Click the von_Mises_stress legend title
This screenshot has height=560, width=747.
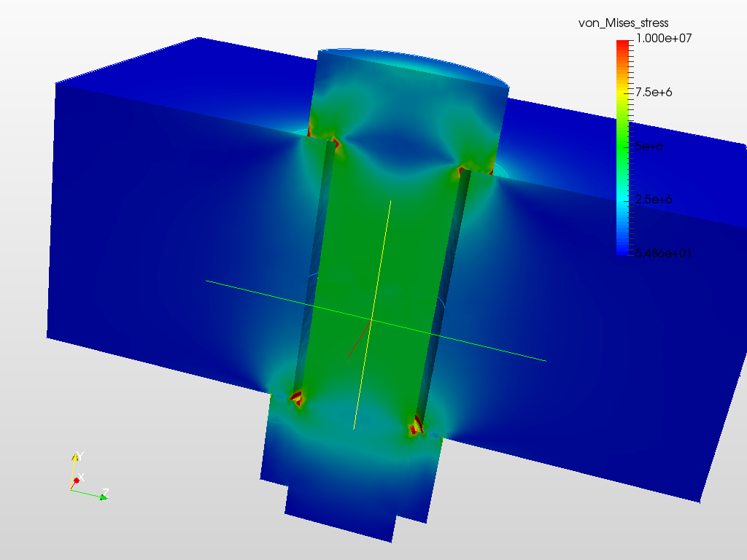[623, 23]
